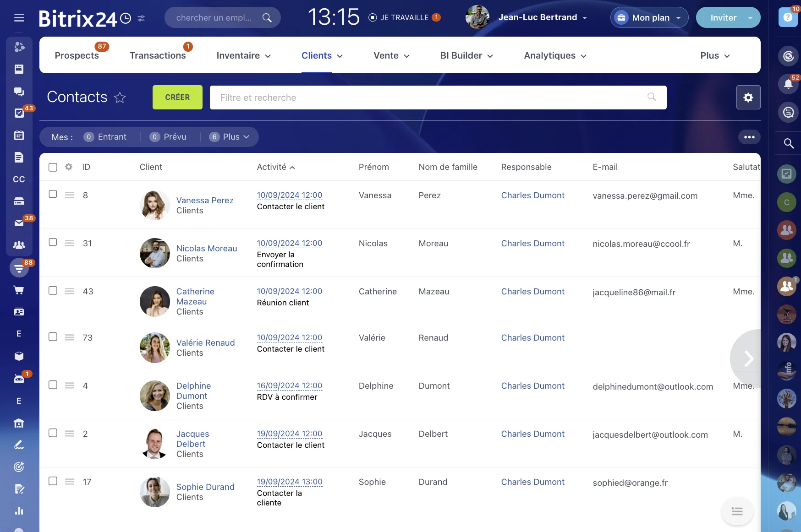Open the Mon plan dropdown
This screenshot has width=801, height=532.
tap(649, 17)
